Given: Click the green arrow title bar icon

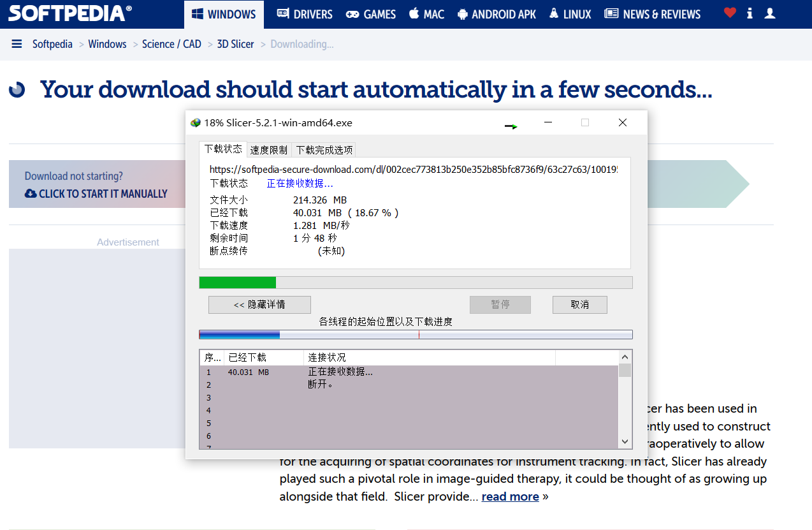Looking at the screenshot, I should click(511, 126).
